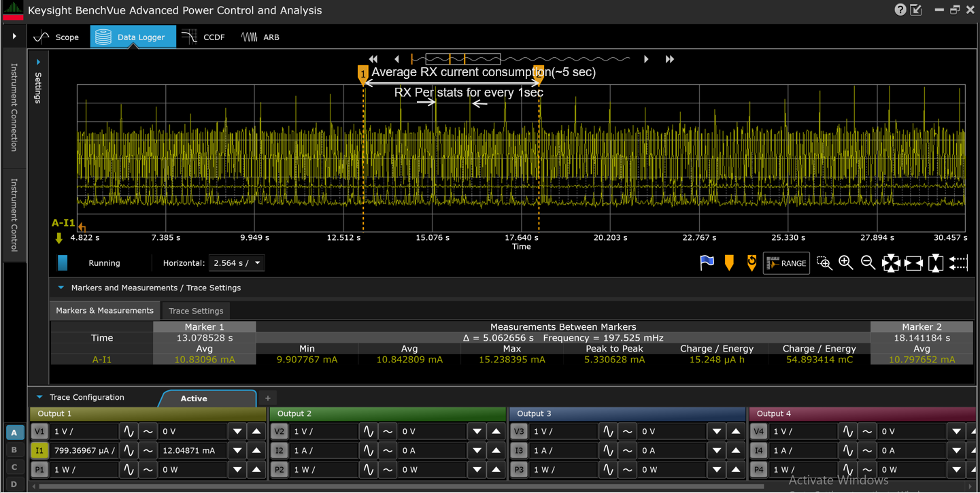Click the reset markers icon
The image size is (980, 493).
[x=751, y=263]
